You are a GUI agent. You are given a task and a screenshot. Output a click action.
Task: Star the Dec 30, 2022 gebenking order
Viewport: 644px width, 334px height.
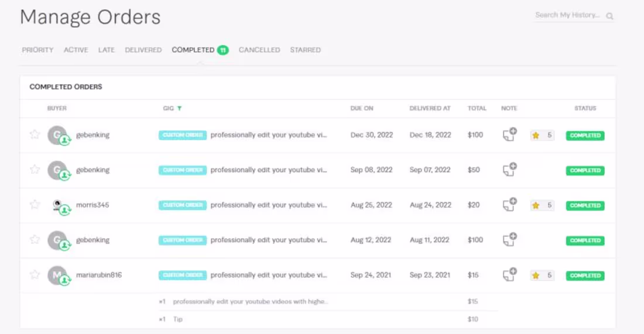coord(35,135)
